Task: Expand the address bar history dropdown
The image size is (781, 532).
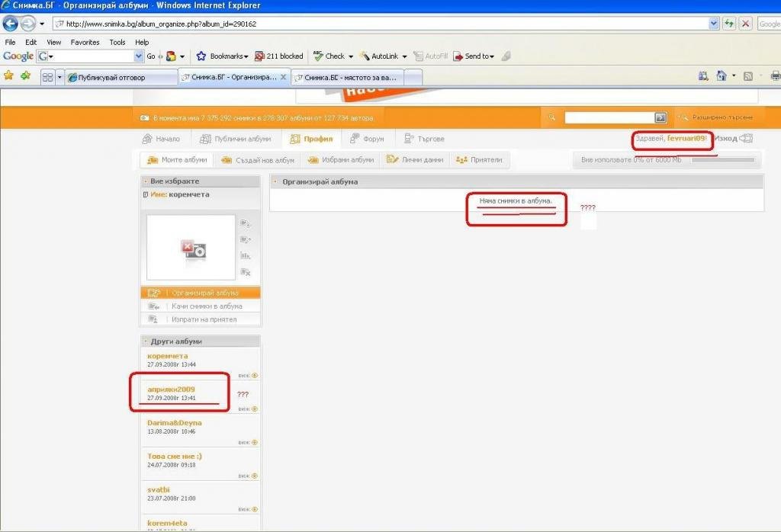Action: (x=714, y=24)
